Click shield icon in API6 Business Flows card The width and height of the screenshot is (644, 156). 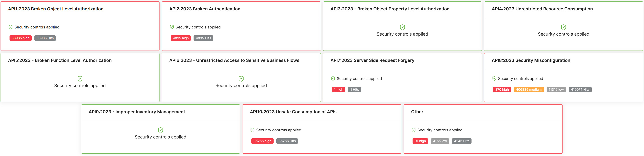(x=241, y=79)
